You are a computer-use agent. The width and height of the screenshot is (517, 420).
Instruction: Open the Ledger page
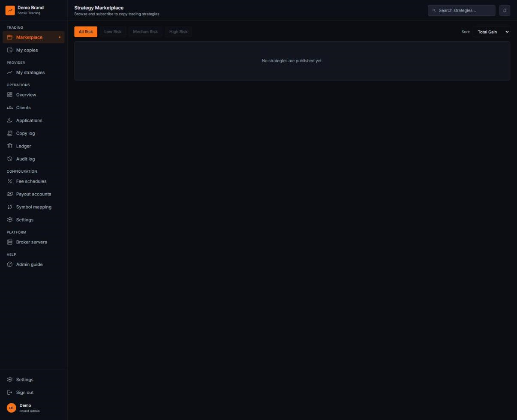point(33,146)
